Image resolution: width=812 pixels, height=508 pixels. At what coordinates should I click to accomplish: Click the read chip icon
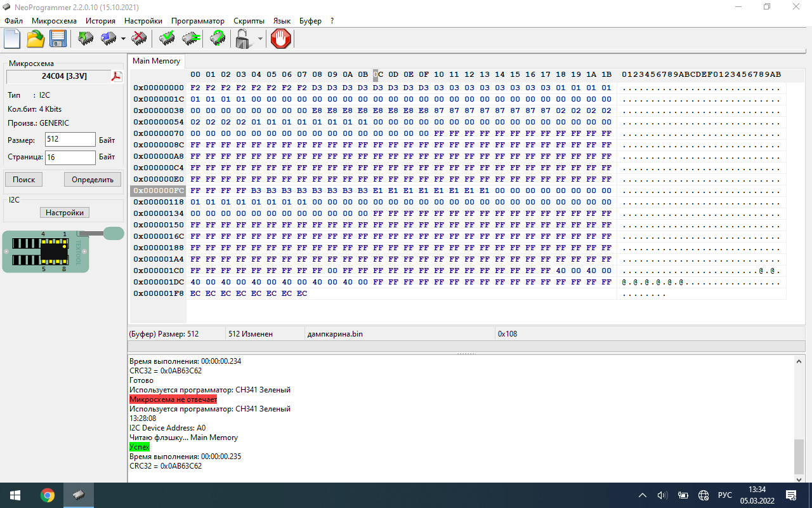86,39
